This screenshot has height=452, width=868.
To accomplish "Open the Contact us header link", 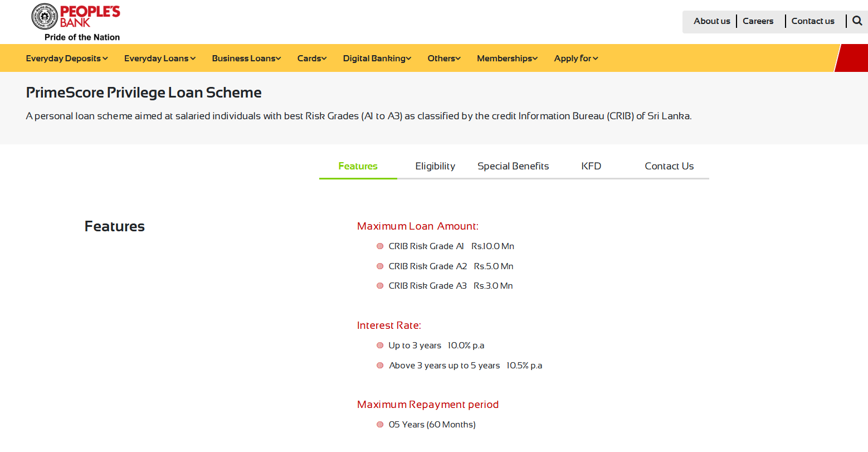I will (813, 21).
